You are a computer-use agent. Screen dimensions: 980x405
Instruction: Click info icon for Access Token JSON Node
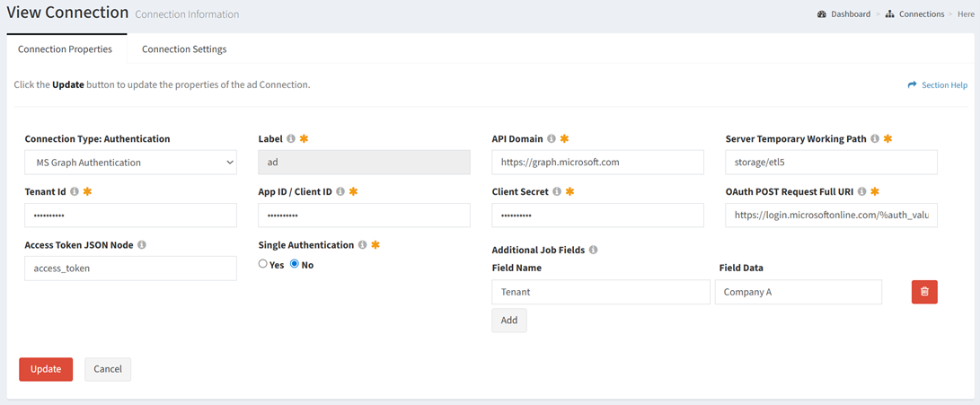tap(142, 245)
